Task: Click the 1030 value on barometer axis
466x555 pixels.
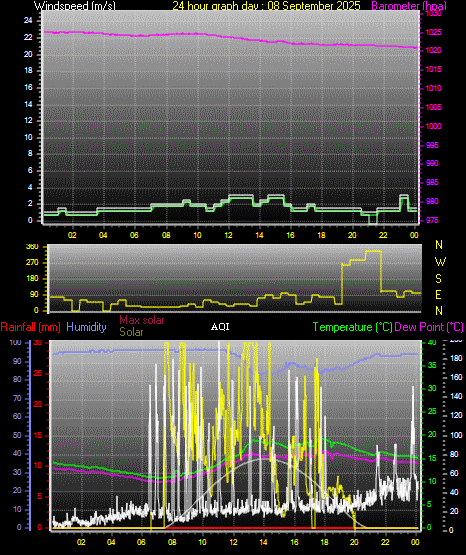Action: tap(433, 13)
